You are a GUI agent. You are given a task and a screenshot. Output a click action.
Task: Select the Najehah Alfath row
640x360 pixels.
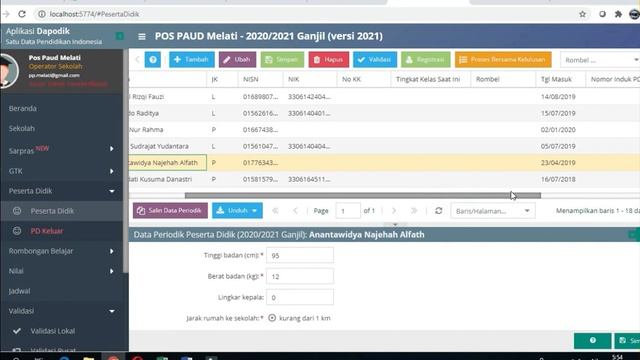coord(384,162)
